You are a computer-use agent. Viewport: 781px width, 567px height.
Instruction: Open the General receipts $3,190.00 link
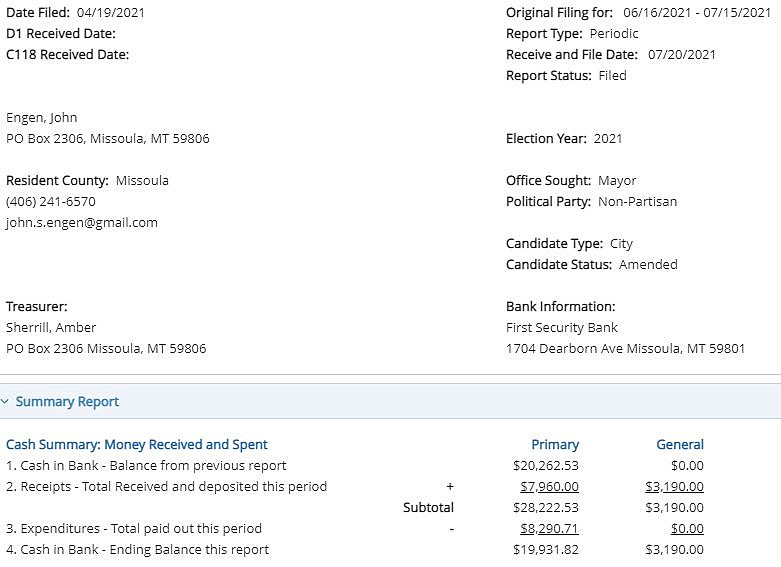tap(674, 486)
